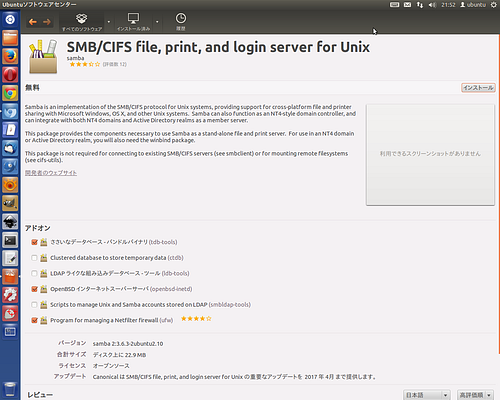Open the 高評価順 review sort dropdown
The width and height of the screenshot is (500, 400).
pos(475,395)
